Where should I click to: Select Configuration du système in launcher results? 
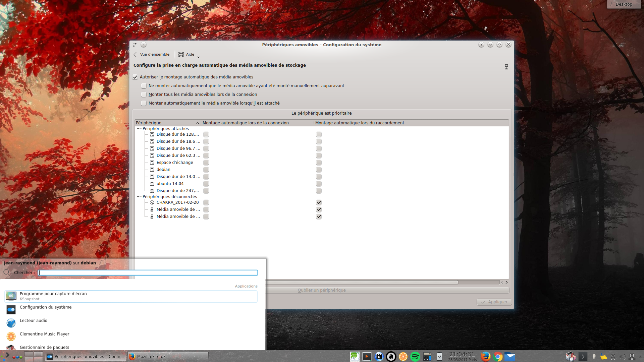pyautogui.click(x=46, y=307)
